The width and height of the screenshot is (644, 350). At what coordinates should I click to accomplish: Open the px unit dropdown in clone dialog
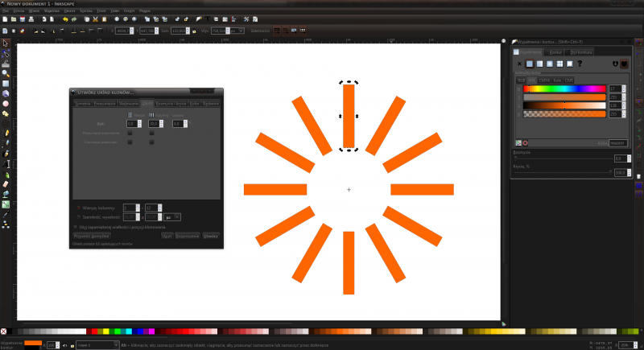(x=172, y=216)
